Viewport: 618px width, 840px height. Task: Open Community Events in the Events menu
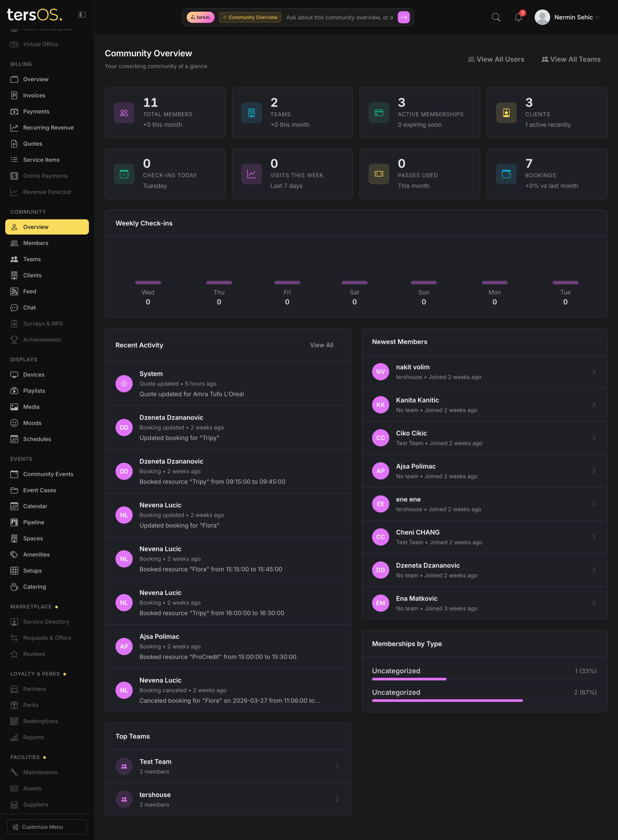(48, 474)
